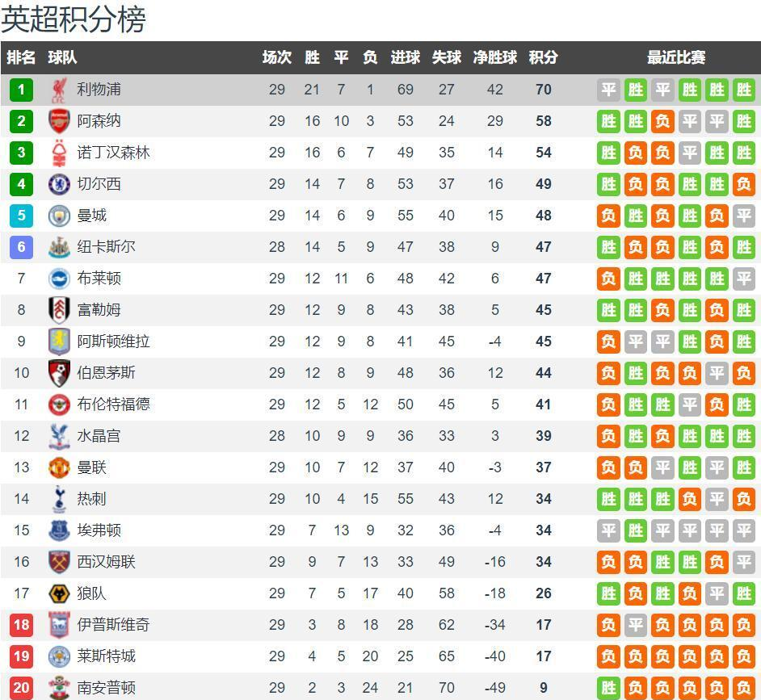Click the Wolves badge icon
This screenshot has width=761, height=700.
click(59, 593)
